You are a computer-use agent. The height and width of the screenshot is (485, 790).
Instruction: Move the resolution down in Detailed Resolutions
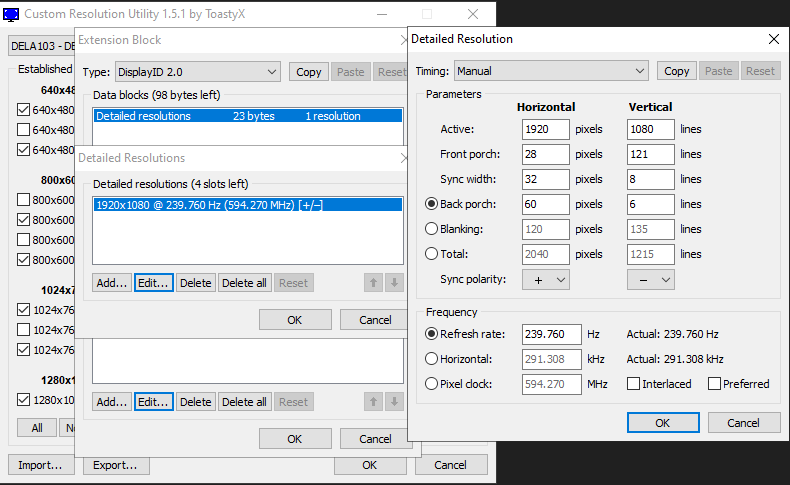(x=394, y=283)
